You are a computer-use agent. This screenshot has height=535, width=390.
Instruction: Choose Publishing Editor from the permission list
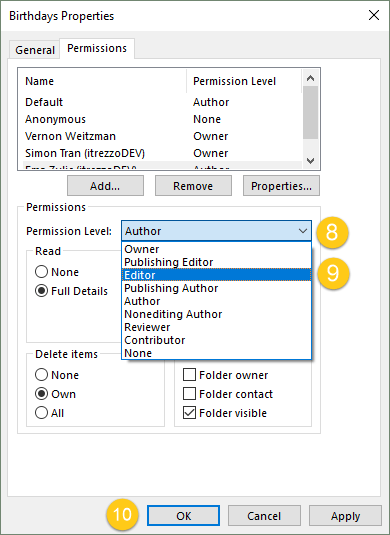coord(216,262)
